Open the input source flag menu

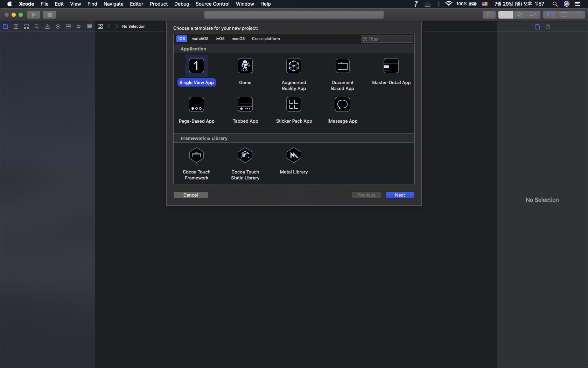[x=485, y=4]
